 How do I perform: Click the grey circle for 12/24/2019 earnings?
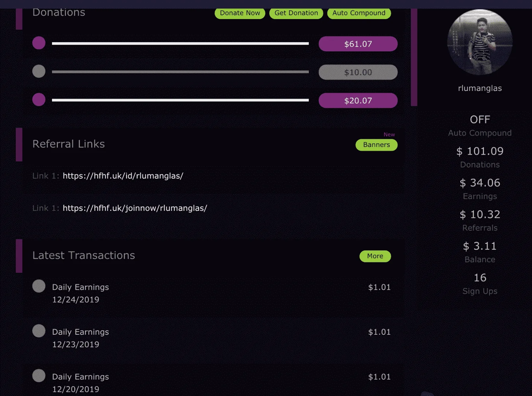39,286
